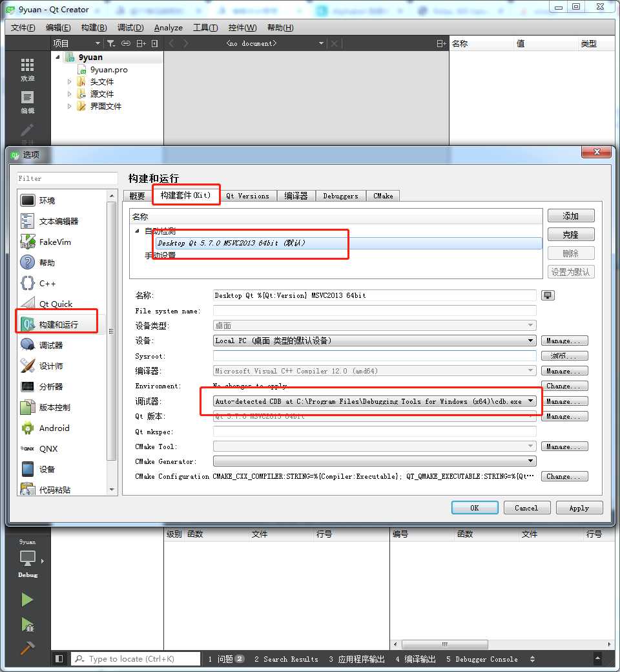Click Cancel in Options dialog
This screenshot has height=672, width=620.
pos(526,508)
